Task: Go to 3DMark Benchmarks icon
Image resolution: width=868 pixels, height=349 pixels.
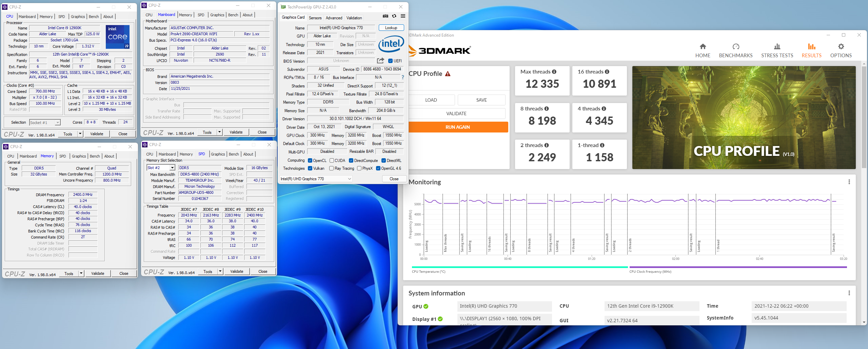Action: pyautogui.click(x=735, y=47)
